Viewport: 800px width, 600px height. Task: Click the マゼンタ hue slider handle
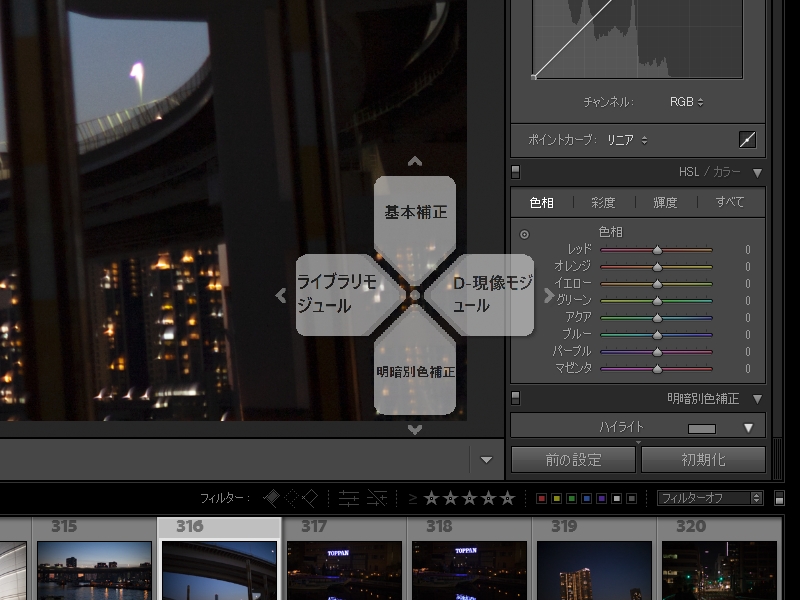657,369
